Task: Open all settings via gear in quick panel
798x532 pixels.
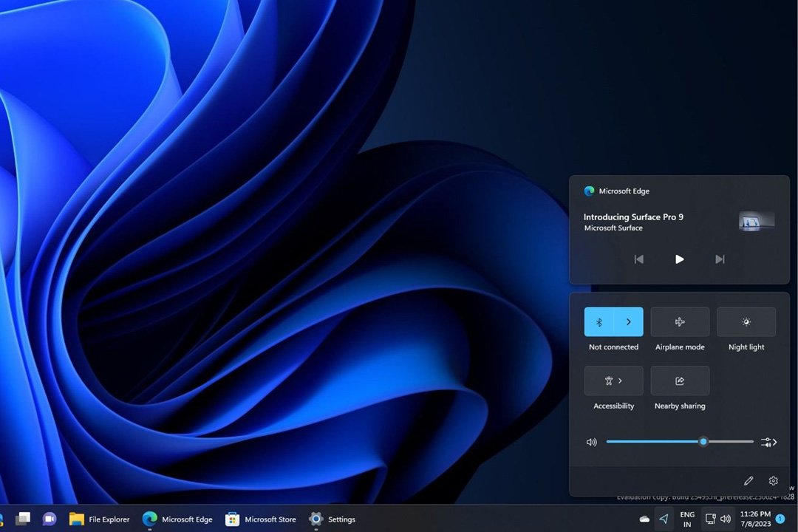Action: [x=773, y=480]
